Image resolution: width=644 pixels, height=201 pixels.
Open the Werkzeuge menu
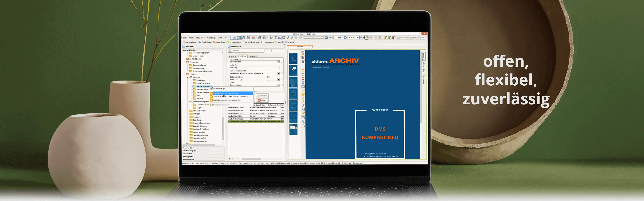211,38
